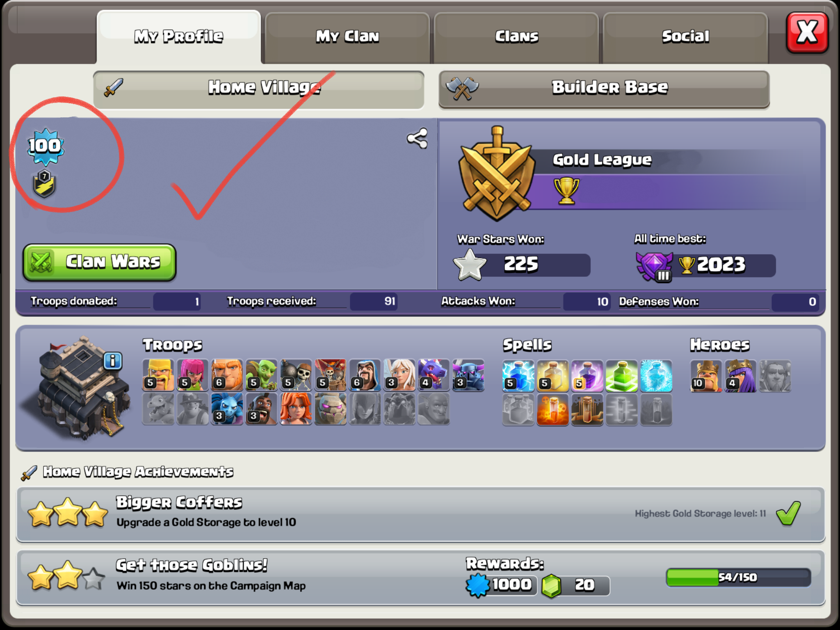Select the Valkyrie troop icon

point(296,409)
